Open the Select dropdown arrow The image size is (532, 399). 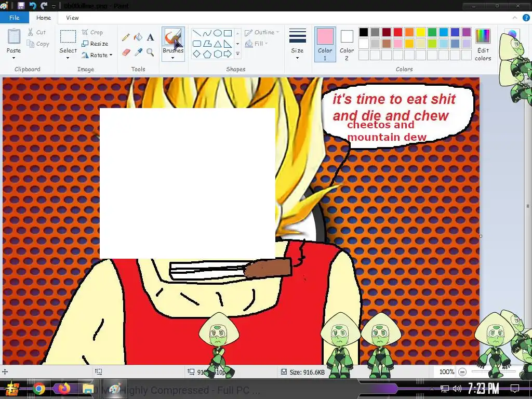(x=68, y=58)
